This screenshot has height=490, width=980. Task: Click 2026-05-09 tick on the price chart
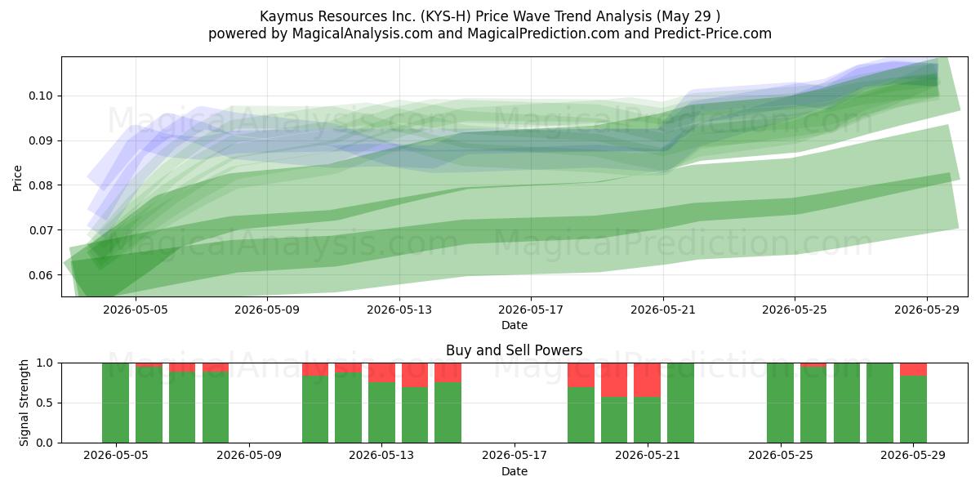point(266,310)
